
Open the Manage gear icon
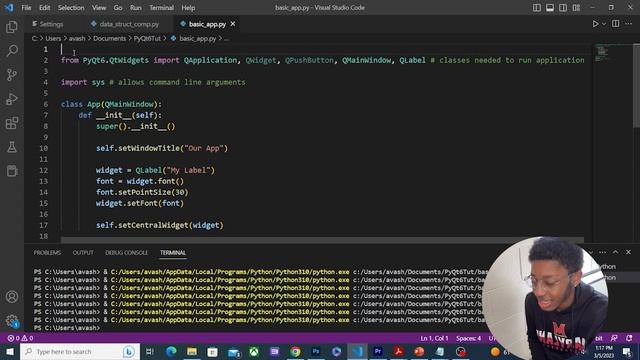tap(12, 321)
